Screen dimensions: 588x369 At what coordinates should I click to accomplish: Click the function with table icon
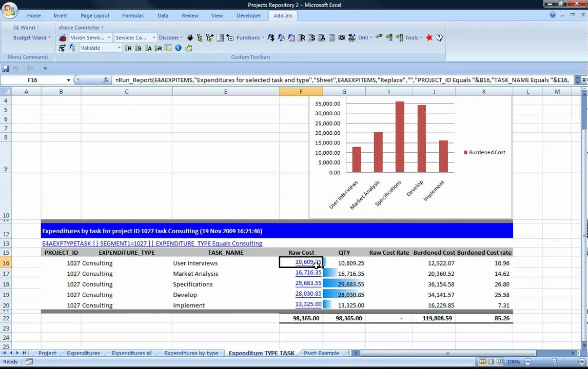pyautogui.click(x=291, y=37)
